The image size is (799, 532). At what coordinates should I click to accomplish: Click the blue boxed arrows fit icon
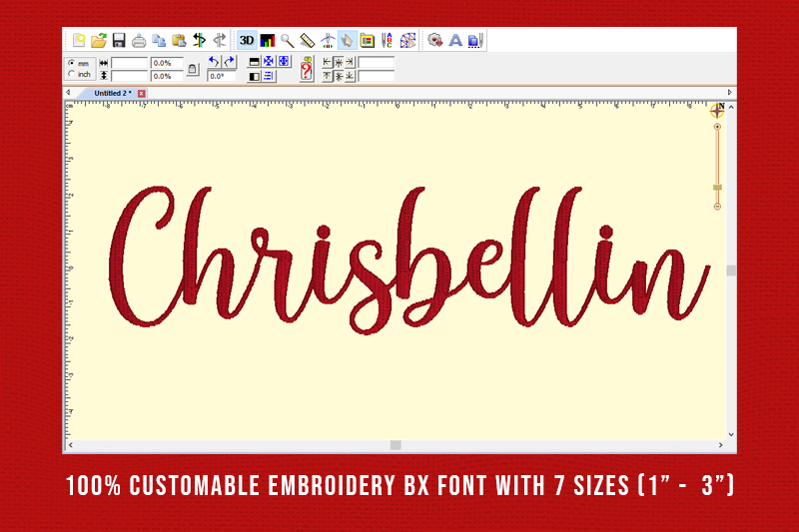[x=284, y=62]
